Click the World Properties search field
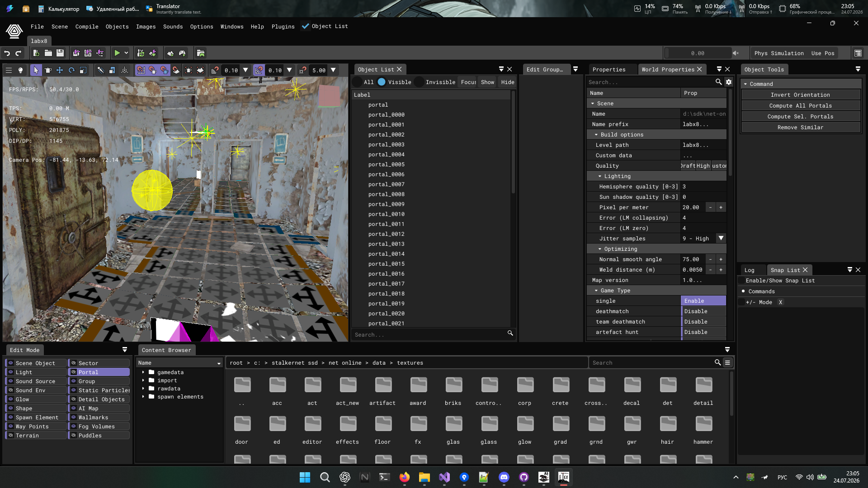The width and height of the screenshot is (868, 488). point(651,82)
